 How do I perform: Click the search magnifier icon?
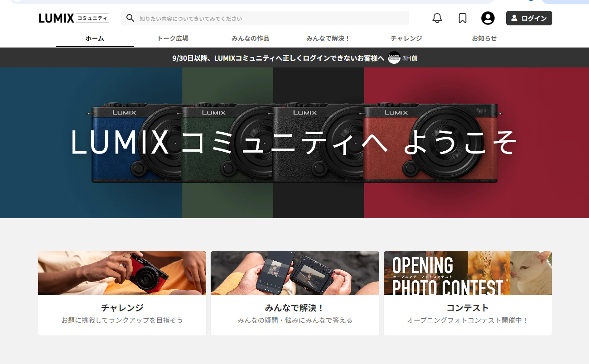tap(130, 18)
